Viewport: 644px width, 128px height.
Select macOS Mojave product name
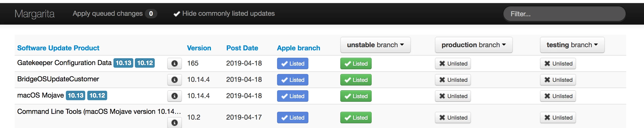pos(41,95)
